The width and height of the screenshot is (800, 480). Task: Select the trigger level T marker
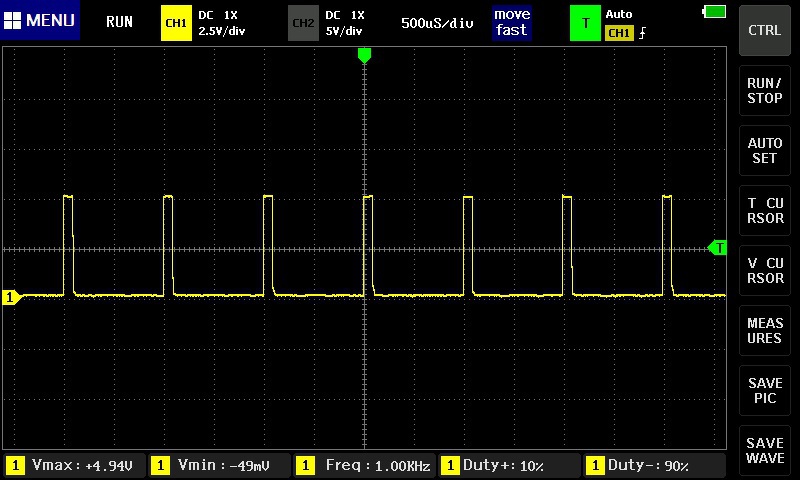[717, 248]
